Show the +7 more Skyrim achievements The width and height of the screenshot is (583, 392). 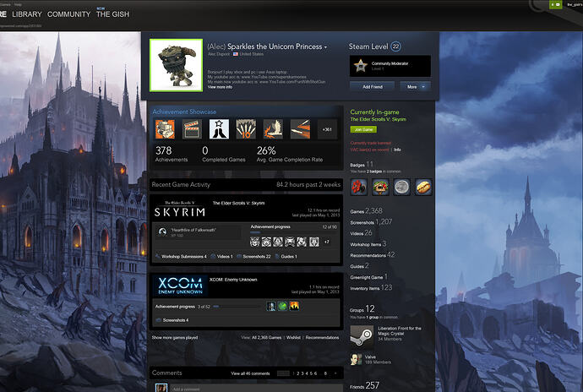tap(327, 242)
